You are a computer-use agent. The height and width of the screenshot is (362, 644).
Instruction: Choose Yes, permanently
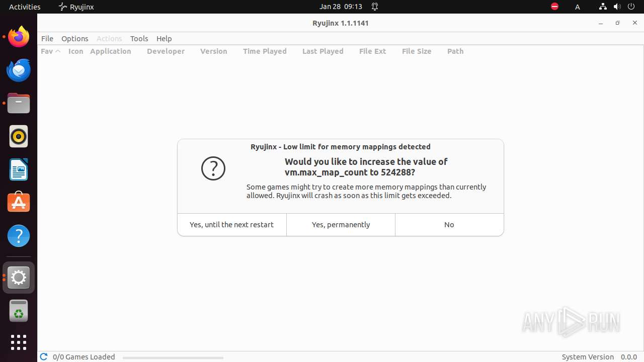click(x=341, y=225)
